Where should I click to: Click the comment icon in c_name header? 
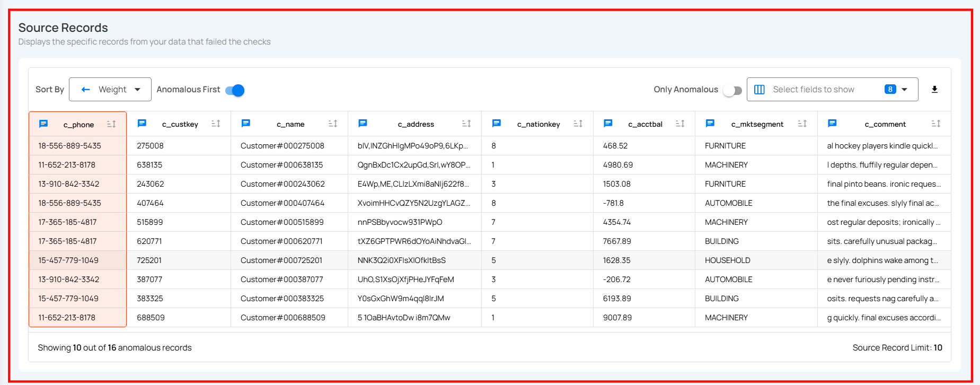pos(245,124)
